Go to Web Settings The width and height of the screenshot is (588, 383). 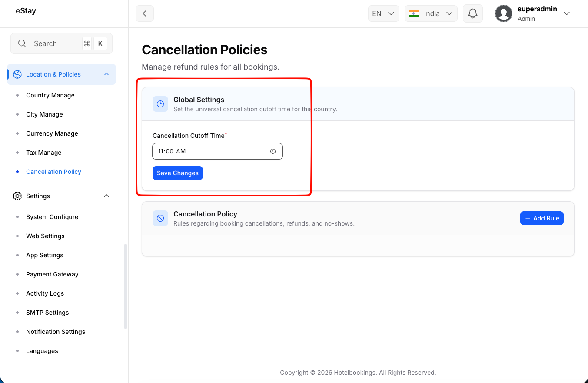45,236
